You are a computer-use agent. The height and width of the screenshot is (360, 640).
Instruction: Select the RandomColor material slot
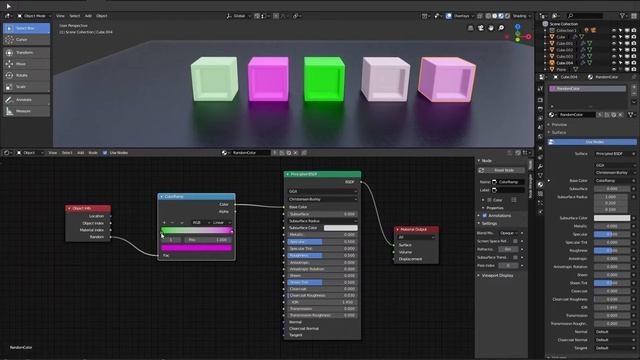[587, 89]
